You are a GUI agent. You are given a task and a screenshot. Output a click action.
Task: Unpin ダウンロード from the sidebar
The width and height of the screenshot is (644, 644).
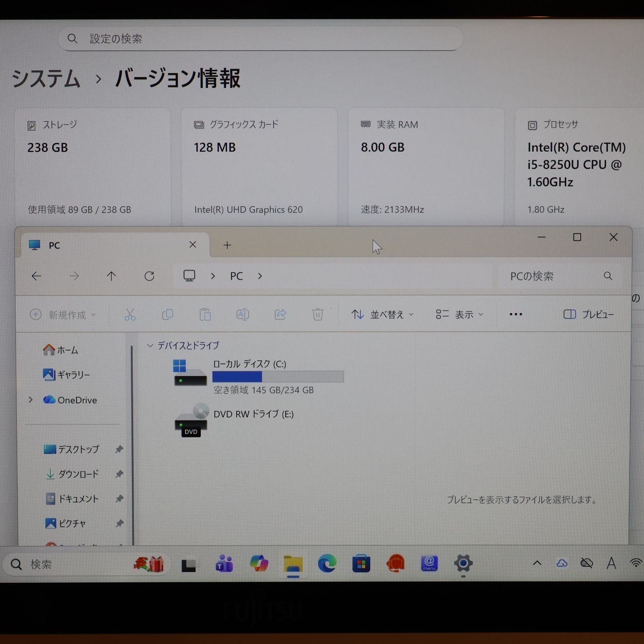(x=119, y=474)
